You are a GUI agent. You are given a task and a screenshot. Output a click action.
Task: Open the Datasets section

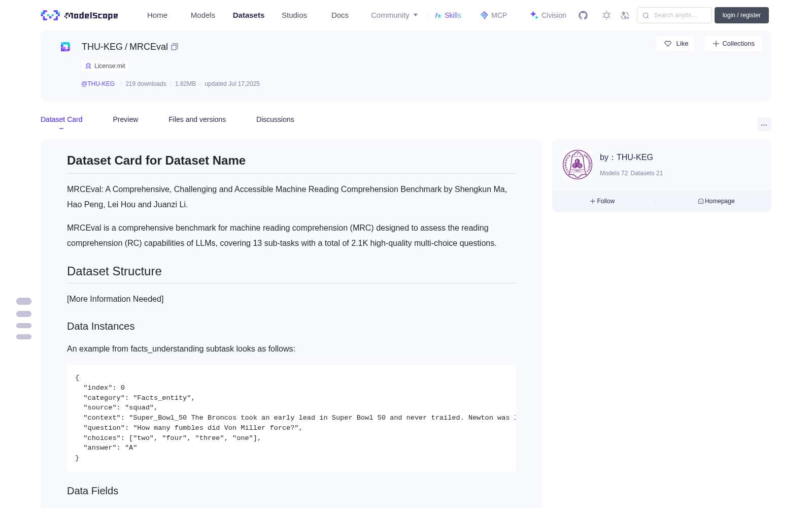pos(249,15)
